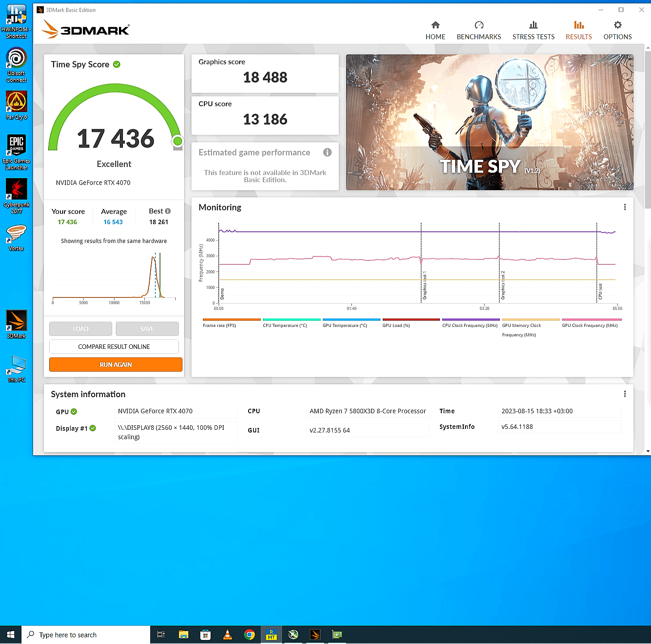The image size is (651, 644).
Task: Click the Average score 16 543
Action: pos(113,222)
